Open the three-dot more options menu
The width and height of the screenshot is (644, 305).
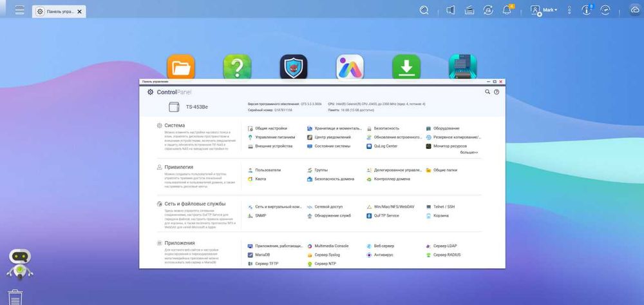[x=569, y=10]
